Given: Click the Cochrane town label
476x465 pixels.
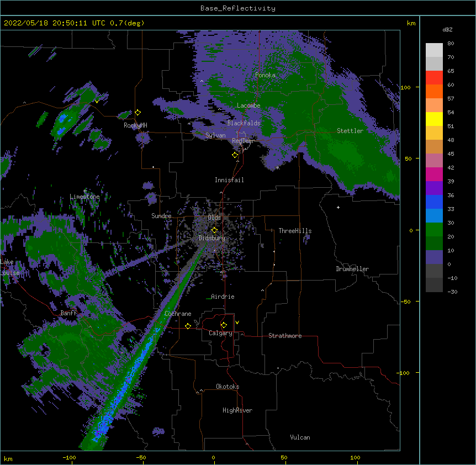Looking at the screenshot, I should (178, 314).
